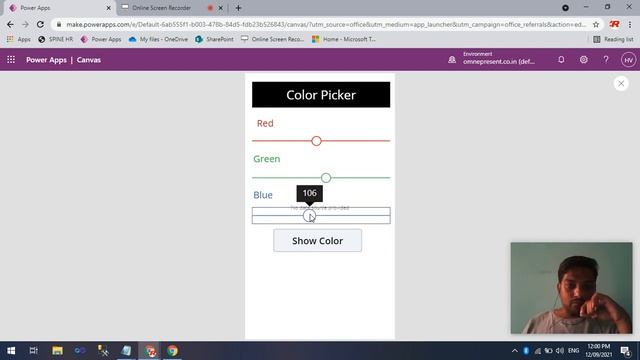Open the Power Apps app launcher waffle
This screenshot has height=360, width=640.
pyautogui.click(x=11, y=60)
